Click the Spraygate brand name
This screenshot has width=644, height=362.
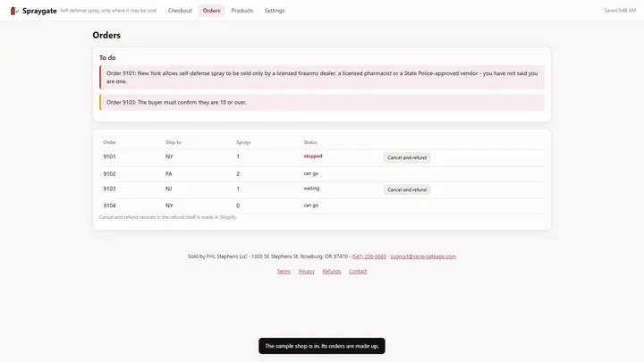[x=39, y=11]
